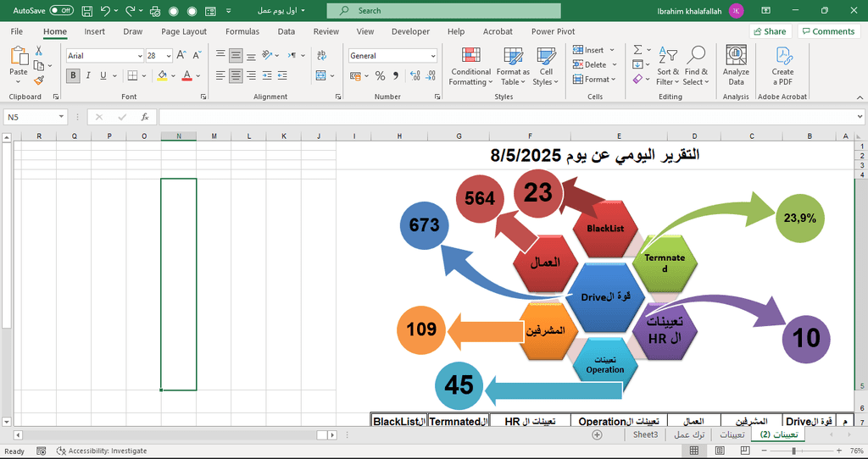Click the Format Painter brush icon
868x459 pixels.
[39, 80]
